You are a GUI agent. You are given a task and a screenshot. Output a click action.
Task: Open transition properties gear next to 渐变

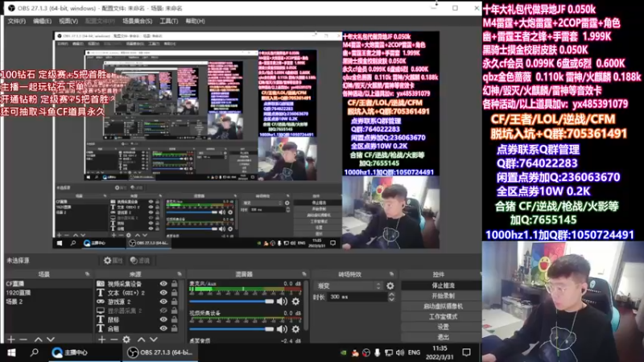coord(390,286)
